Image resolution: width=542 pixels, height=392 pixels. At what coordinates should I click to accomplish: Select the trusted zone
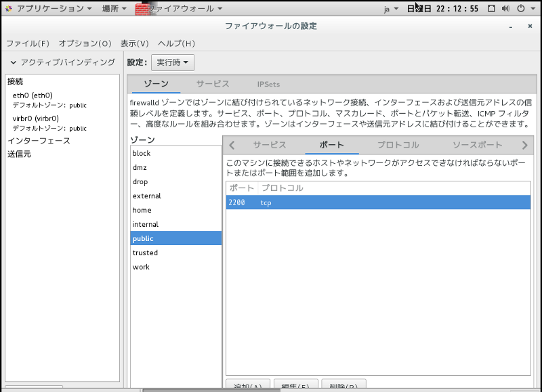point(175,253)
